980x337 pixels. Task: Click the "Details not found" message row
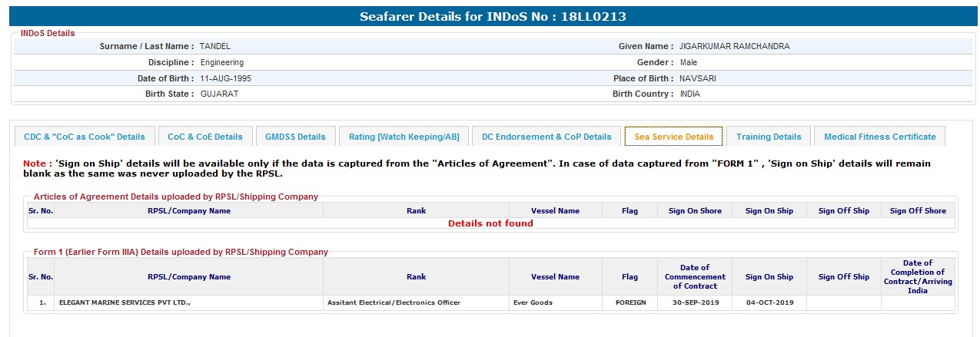(490, 223)
